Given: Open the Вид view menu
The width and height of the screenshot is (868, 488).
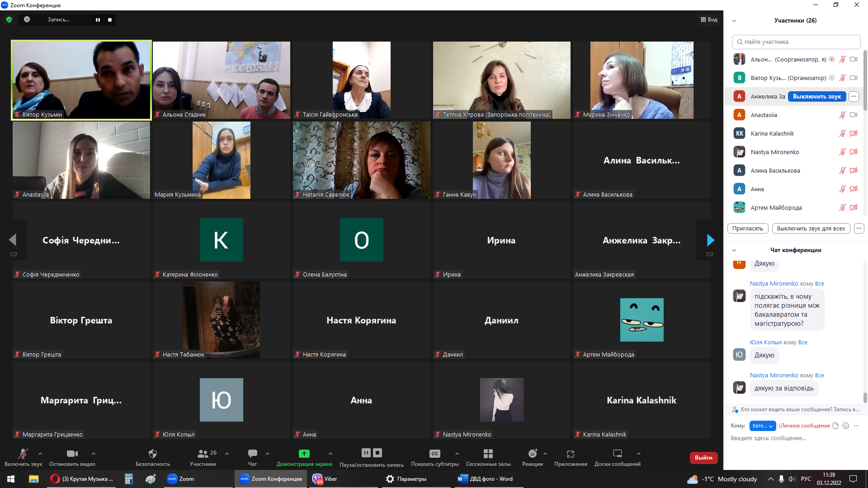Looking at the screenshot, I should coord(709,19).
